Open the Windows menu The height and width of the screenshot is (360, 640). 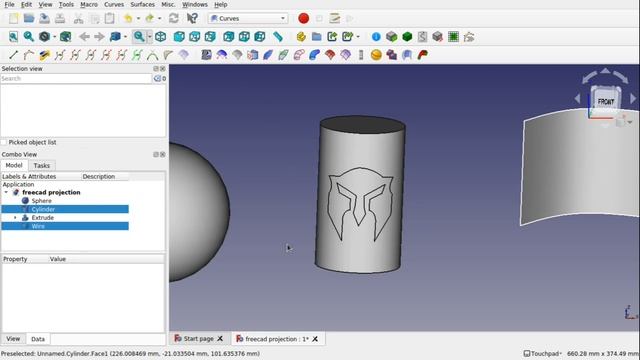coord(195,4)
